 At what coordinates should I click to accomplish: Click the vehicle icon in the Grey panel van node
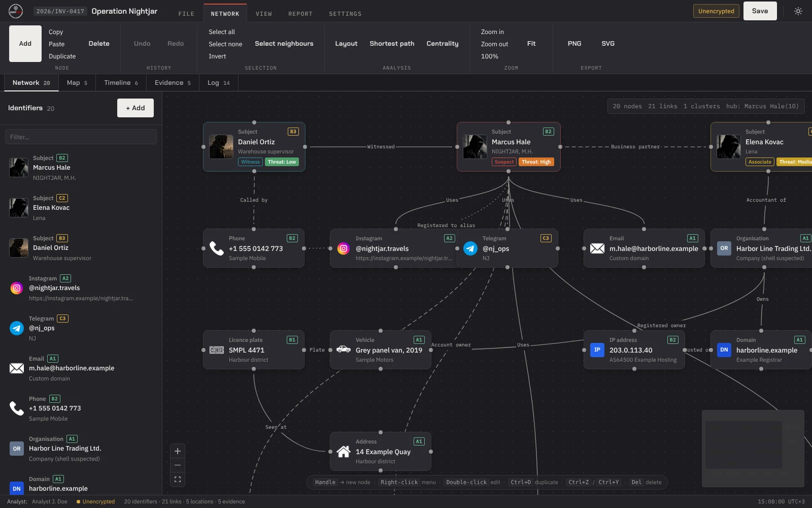tap(344, 350)
